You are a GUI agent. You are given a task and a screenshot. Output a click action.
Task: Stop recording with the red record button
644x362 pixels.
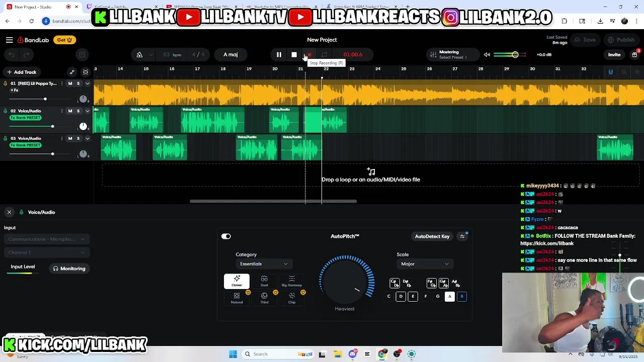pyautogui.click(x=309, y=54)
